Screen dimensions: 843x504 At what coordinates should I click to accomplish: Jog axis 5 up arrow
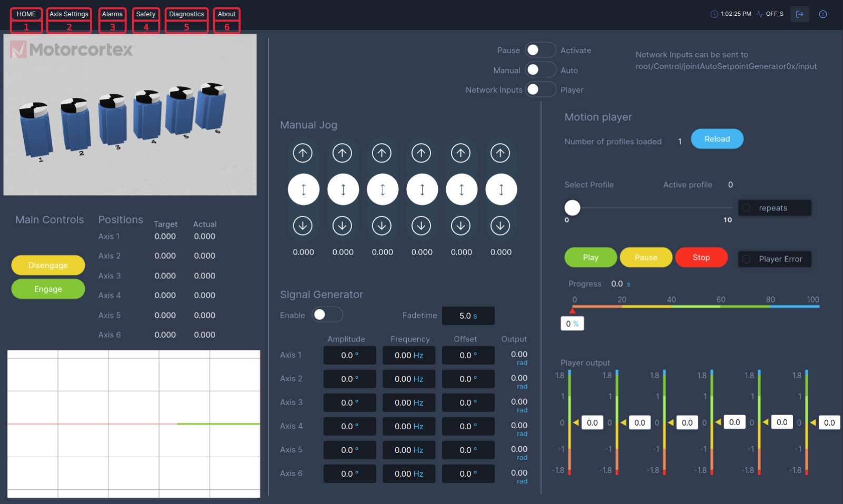pos(460,153)
